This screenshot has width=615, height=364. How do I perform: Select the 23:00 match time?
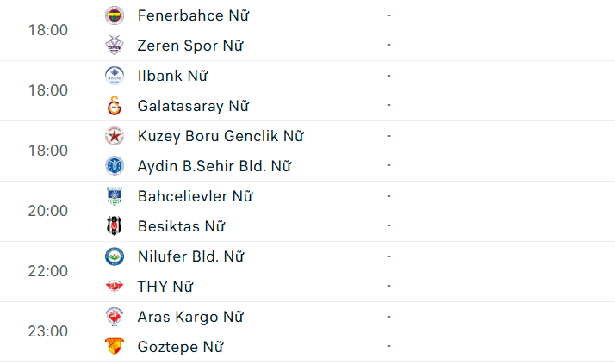pos(48,331)
